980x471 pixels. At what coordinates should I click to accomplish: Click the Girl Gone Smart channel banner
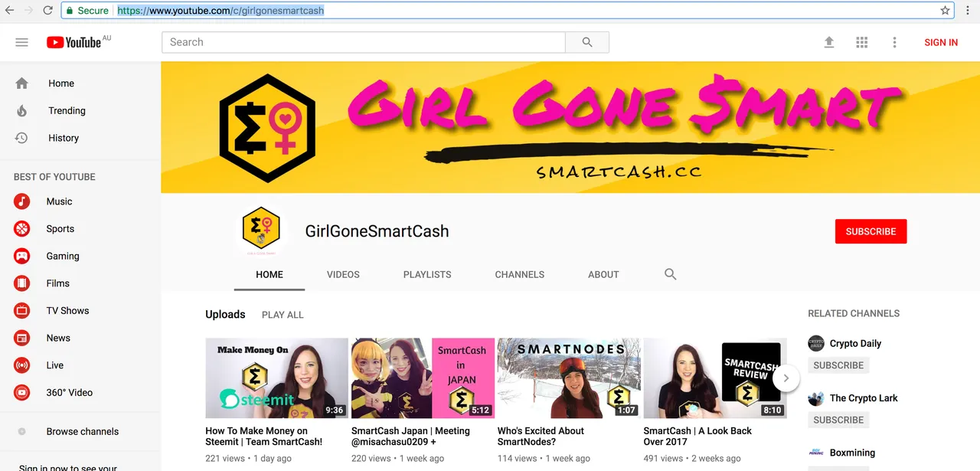pyautogui.click(x=570, y=127)
